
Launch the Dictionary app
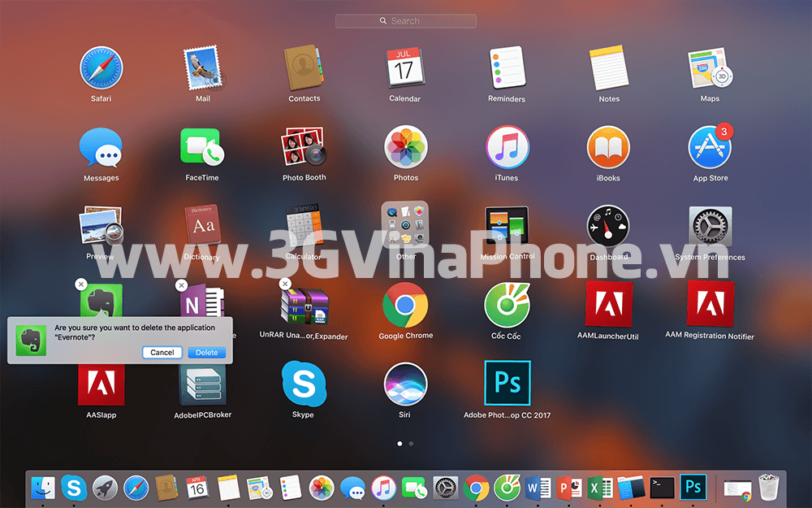(x=202, y=225)
